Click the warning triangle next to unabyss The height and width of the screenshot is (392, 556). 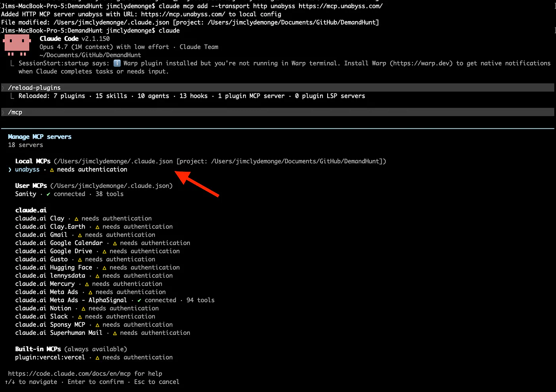coord(52,170)
